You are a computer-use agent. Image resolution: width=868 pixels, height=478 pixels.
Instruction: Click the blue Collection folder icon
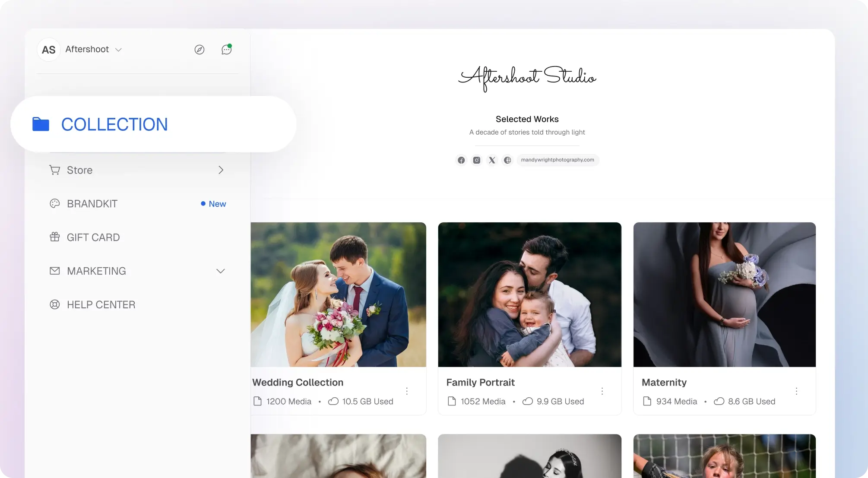tap(41, 124)
